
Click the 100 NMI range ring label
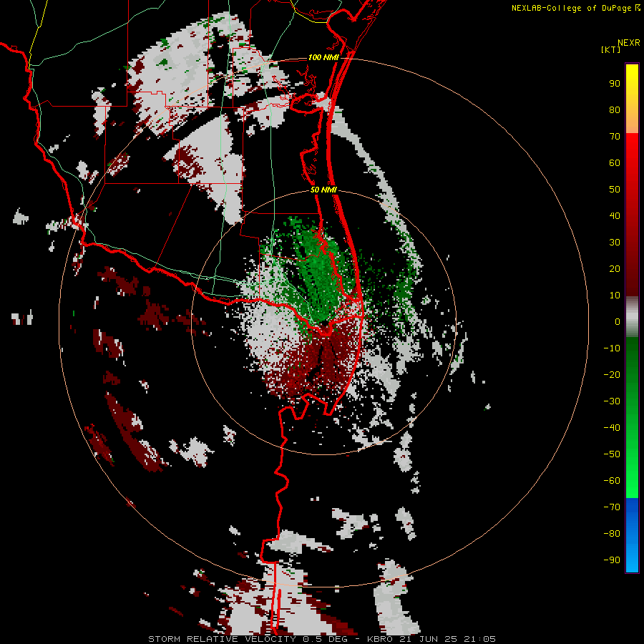pos(323,57)
